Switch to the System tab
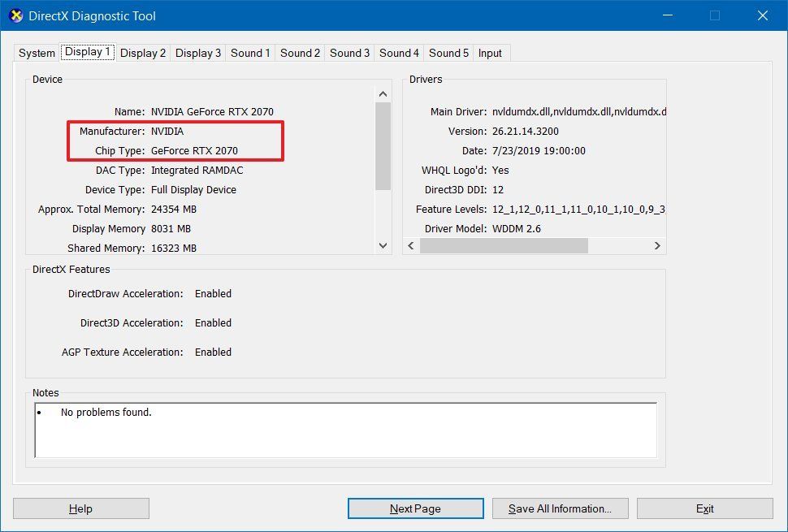788x532 pixels. click(36, 53)
